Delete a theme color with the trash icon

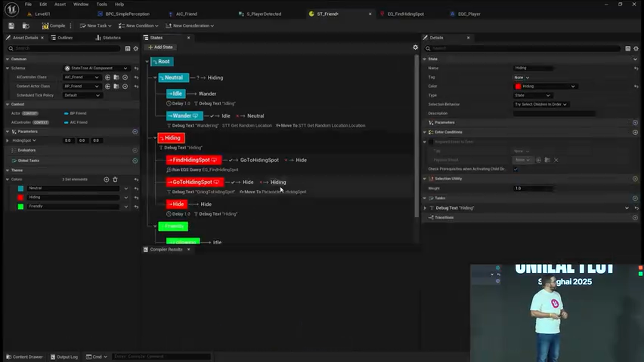coord(115,179)
